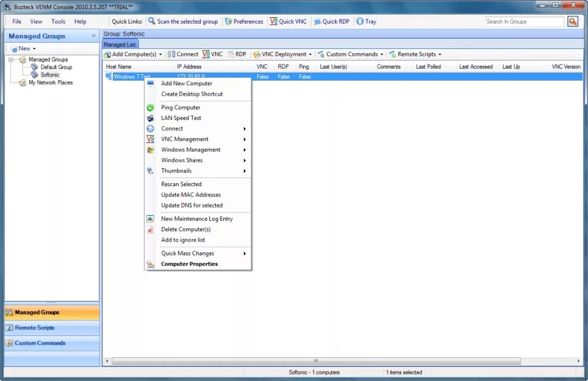This screenshot has width=588, height=381.
Task: Click the LAN Speed Test icon in context menu
Action: 150,118
